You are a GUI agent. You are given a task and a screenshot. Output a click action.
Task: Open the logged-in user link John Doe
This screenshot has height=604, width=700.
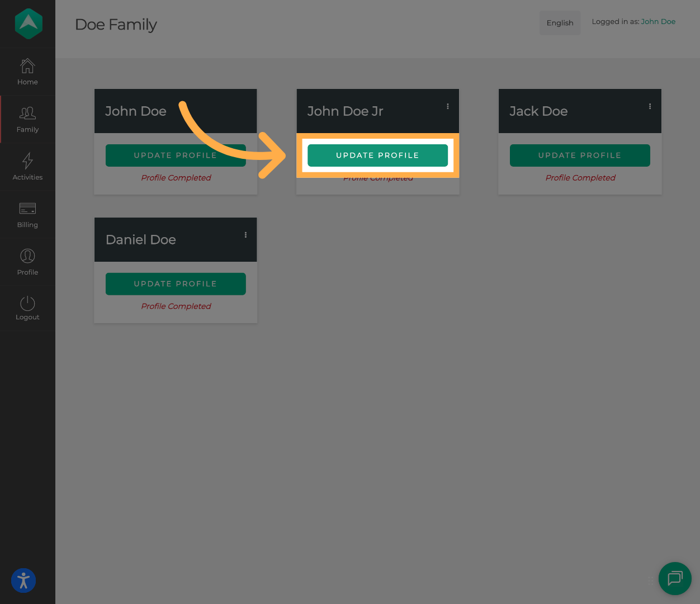[x=658, y=21]
